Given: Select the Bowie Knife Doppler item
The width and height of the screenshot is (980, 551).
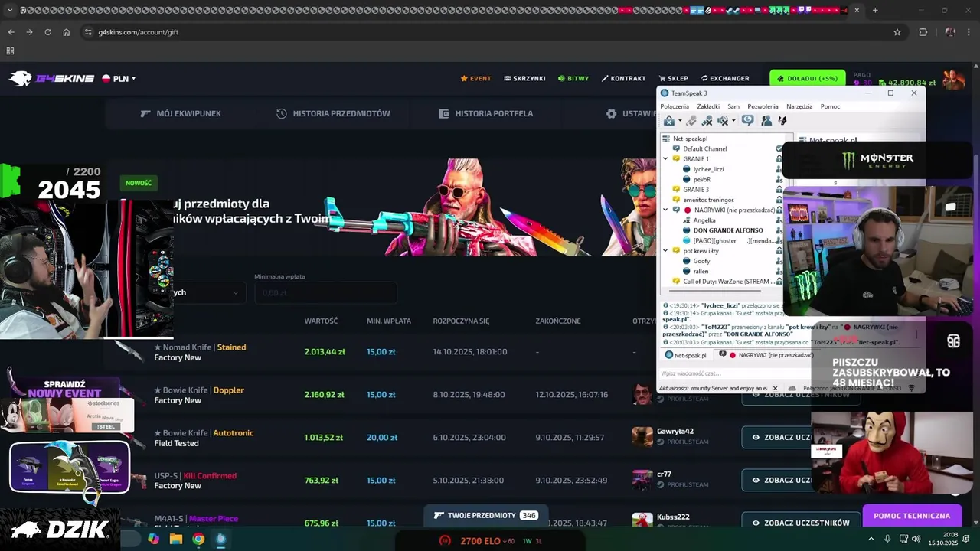Looking at the screenshot, I should point(198,395).
